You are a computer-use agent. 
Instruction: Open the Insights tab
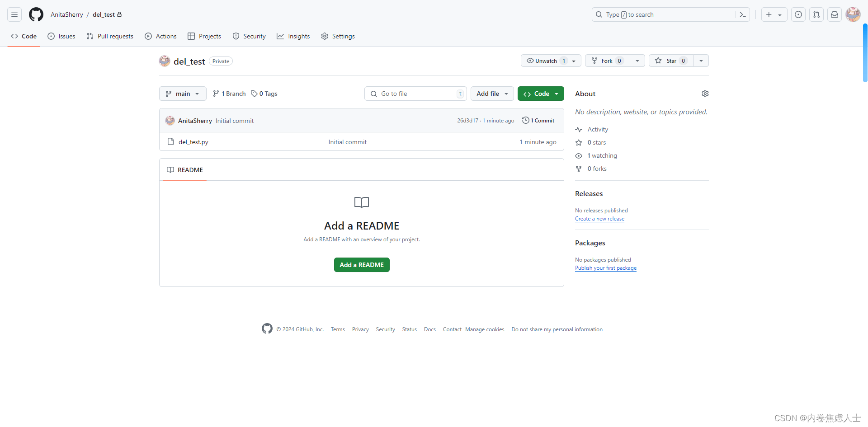pyautogui.click(x=293, y=36)
